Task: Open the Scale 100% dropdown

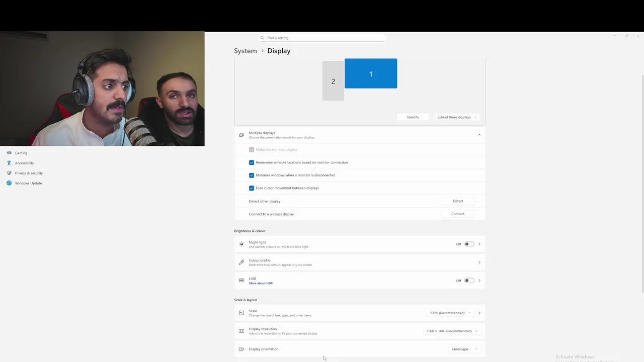Action: point(450,313)
